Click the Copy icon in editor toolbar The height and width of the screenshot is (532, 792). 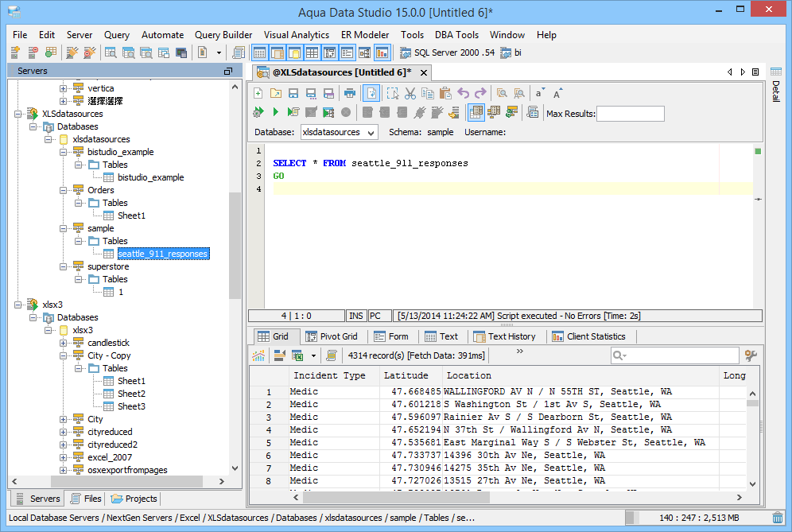pyautogui.click(x=427, y=93)
